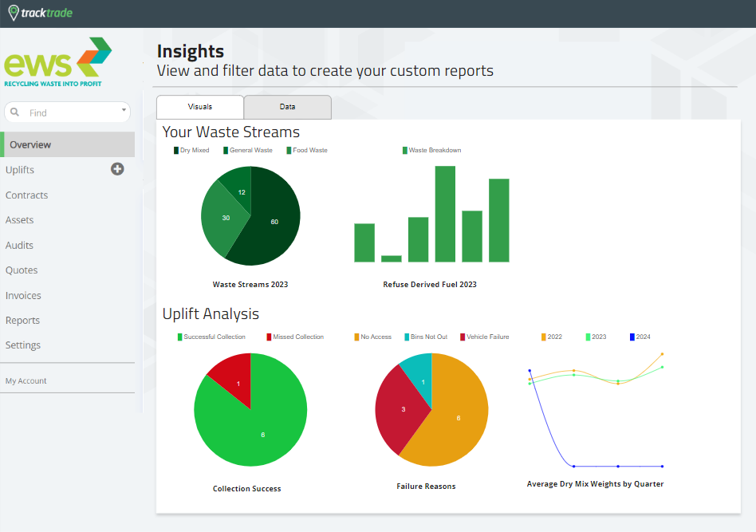Open Invoices from the sidebar

23,295
